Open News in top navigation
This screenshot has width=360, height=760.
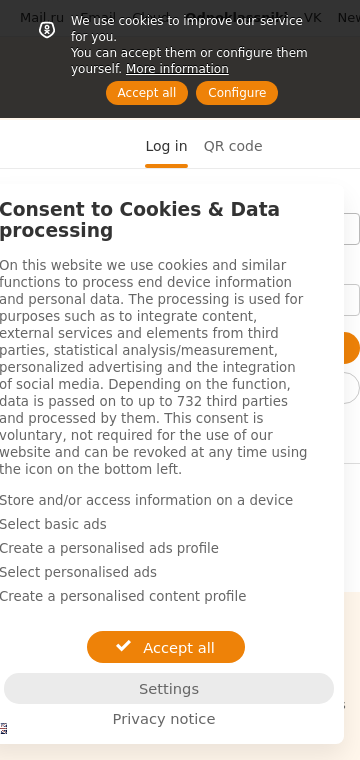click(x=349, y=17)
